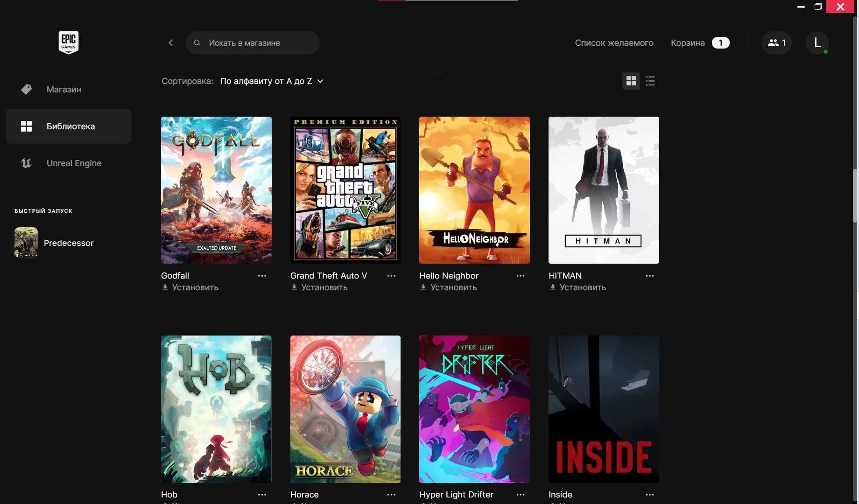Image resolution: width=859 pixels, height=504 pixels.
Task: Open the Hello Neighbor cover
Action: click(474, 190)
